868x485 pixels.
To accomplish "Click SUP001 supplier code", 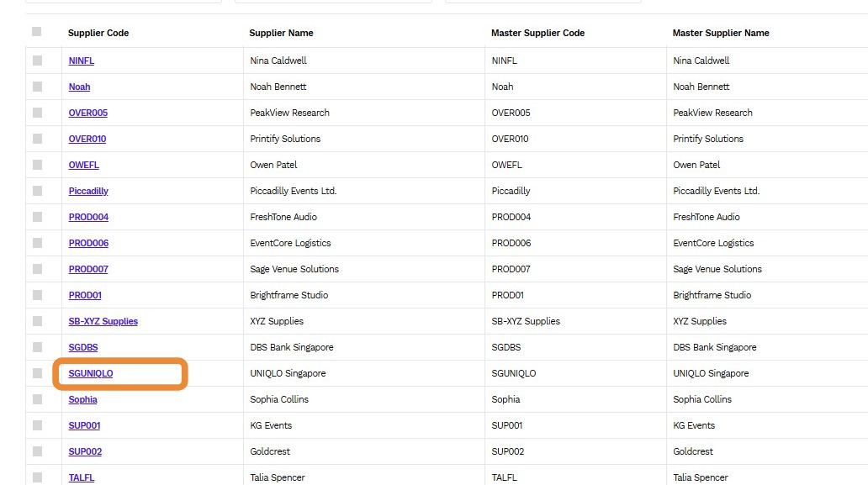I will [x=85, y=425].
